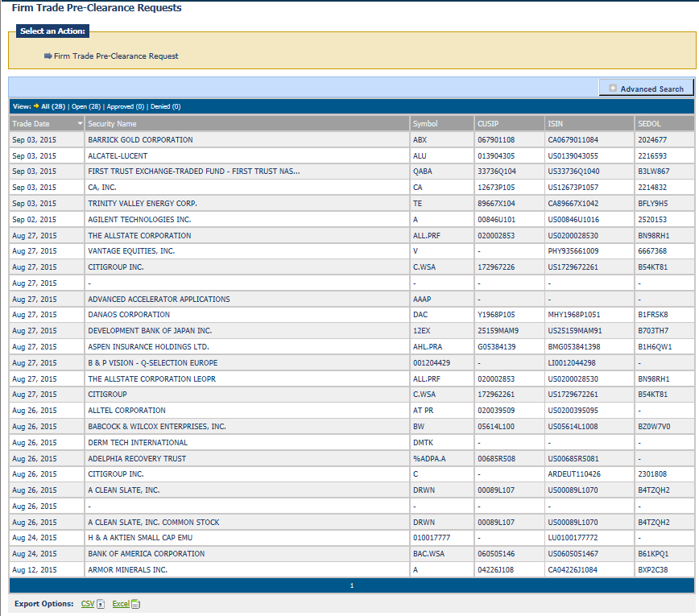Screen dimensions: 699x616
Task: Select ALLTEL CORPORATION security name
Action: coord(126,411)
